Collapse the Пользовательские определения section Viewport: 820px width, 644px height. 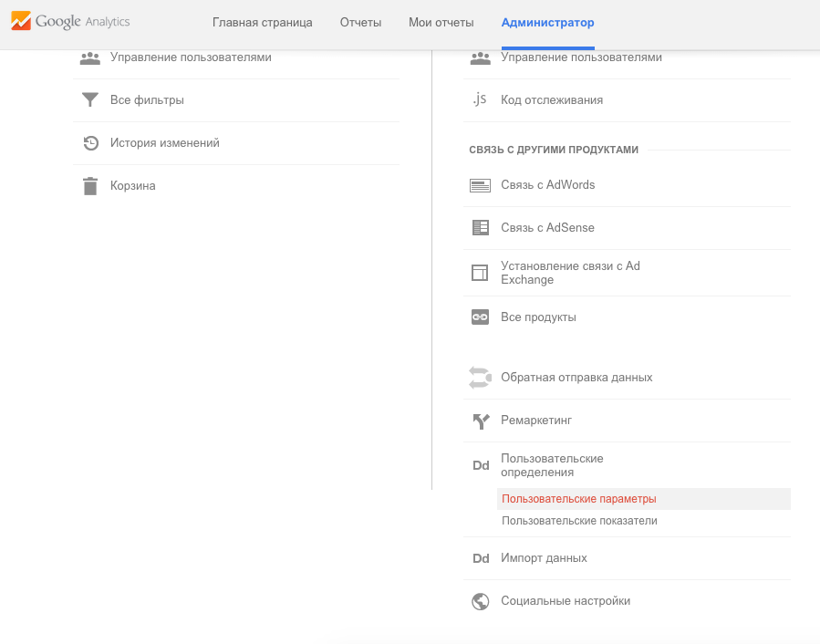click(x=552, y=465)
